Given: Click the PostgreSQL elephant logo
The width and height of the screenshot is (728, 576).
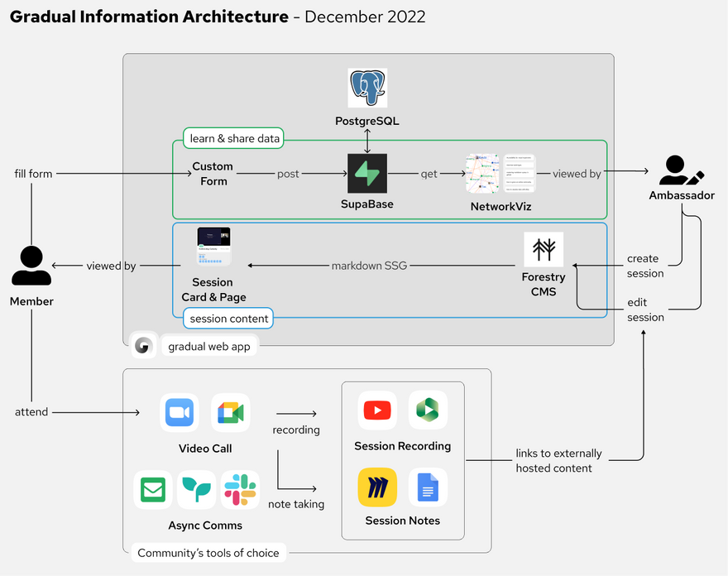Looking at the screenshot, I should [367, 89].
